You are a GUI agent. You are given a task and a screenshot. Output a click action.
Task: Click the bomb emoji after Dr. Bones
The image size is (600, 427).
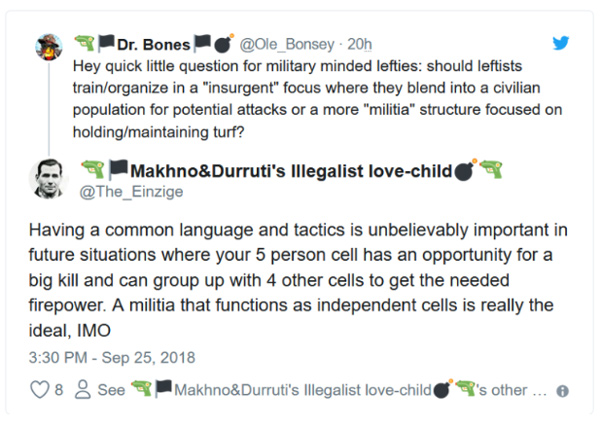coord(223,44)
